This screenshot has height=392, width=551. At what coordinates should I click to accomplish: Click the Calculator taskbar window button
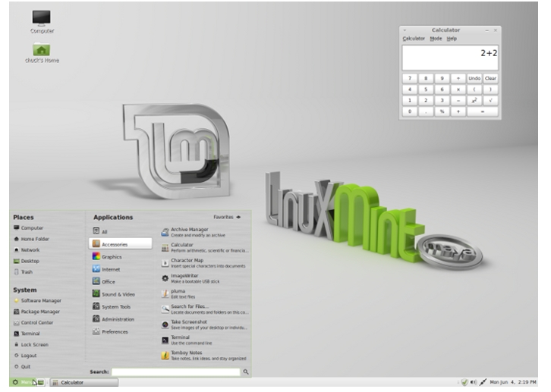point(84,382)
